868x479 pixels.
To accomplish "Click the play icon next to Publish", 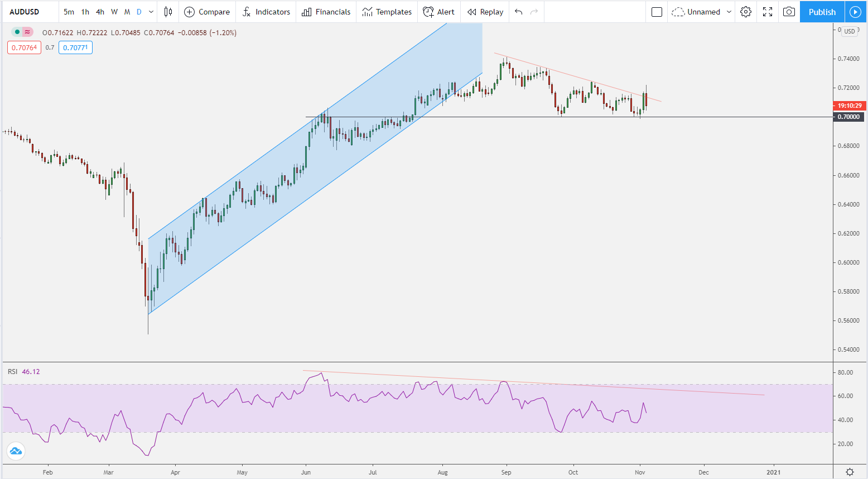I will click(x=855, y=12).
